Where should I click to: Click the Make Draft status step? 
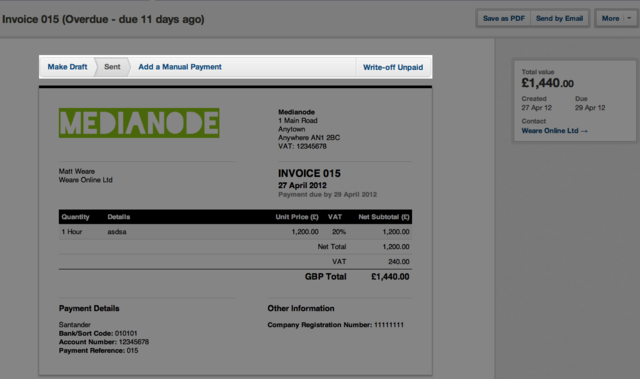[67, 67]
